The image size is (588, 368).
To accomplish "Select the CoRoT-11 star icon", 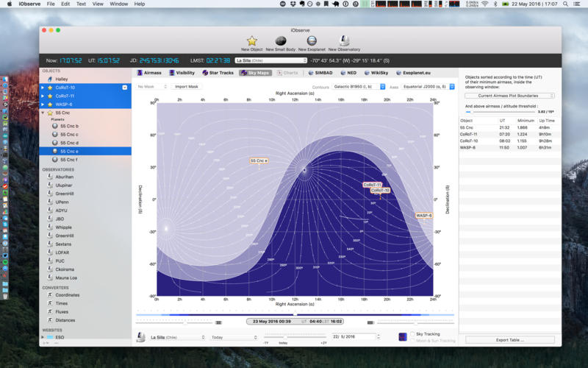I will pyautogui.click(x=50, y=96).
